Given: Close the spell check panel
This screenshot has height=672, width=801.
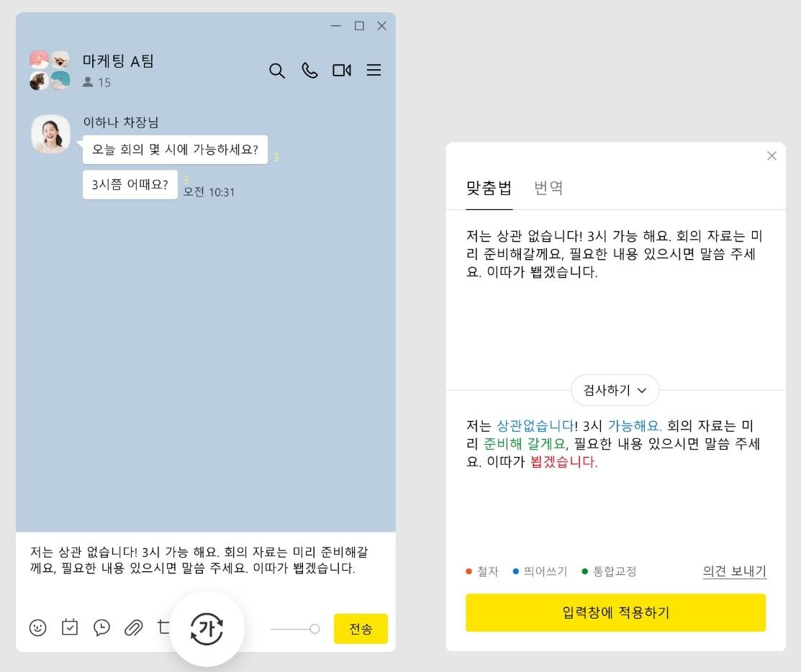Looking at the screenshot, I should point(771,156).
